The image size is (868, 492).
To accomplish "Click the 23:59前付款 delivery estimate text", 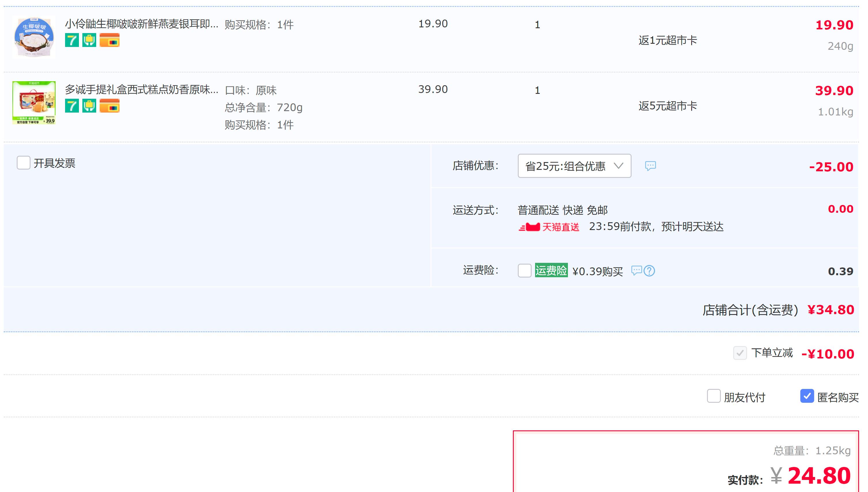I will [656, 227].
